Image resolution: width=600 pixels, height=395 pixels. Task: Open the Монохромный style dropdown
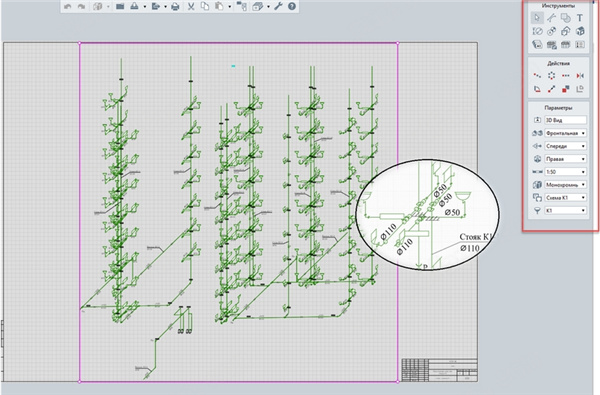[566, 185]
